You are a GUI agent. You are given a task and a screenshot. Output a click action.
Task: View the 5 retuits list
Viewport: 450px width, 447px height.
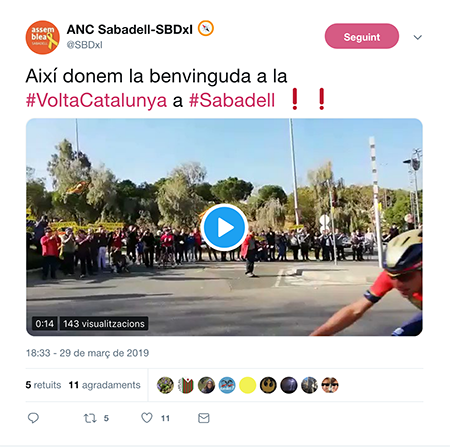coord(43,385)
